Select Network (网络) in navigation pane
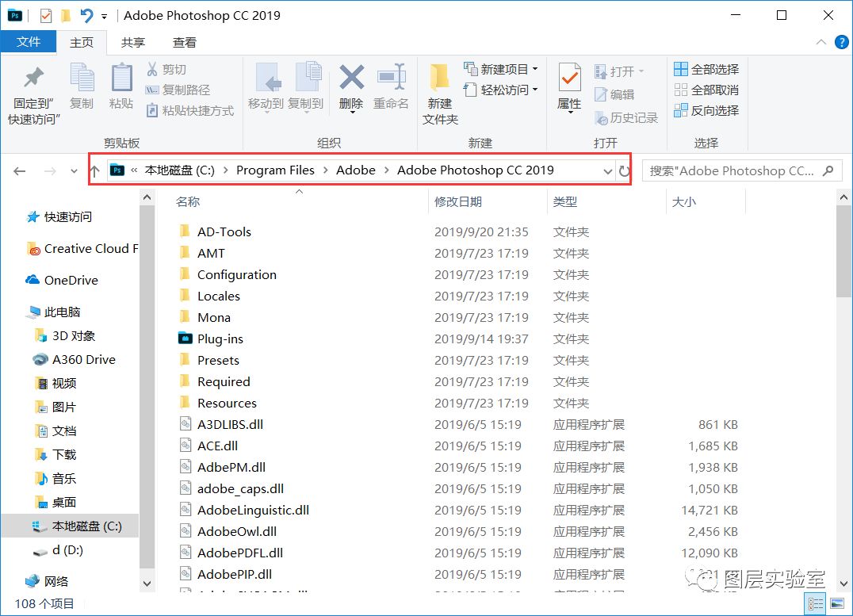This screenshot has height=616, width=853. (48, 581)
